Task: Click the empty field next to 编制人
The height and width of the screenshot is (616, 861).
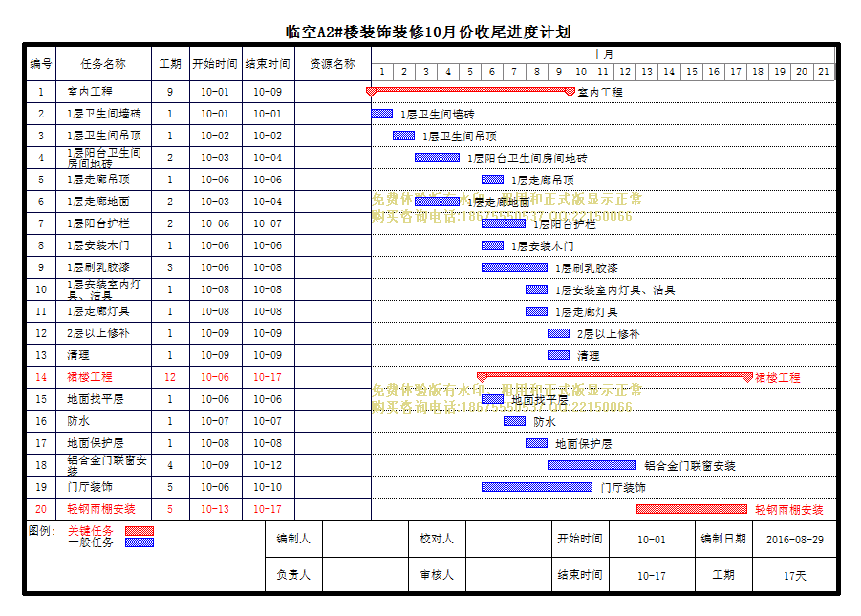Action: tap(365, 539)
